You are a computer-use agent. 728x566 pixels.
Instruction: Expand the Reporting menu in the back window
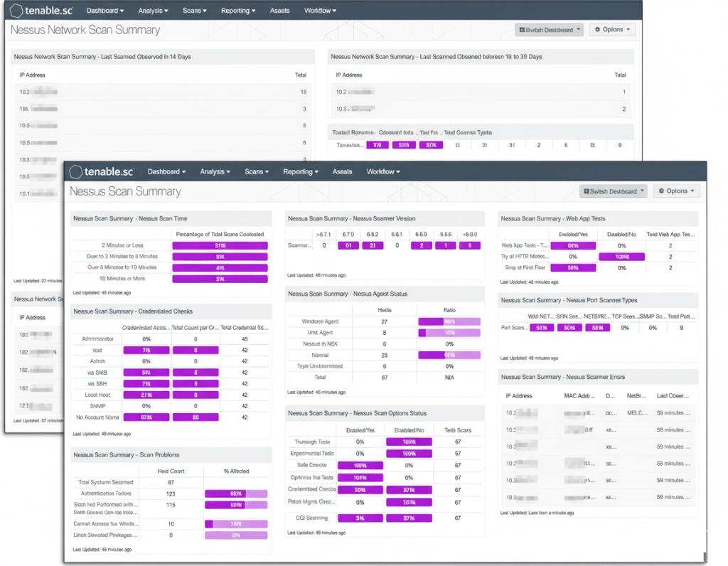point(238,11)
